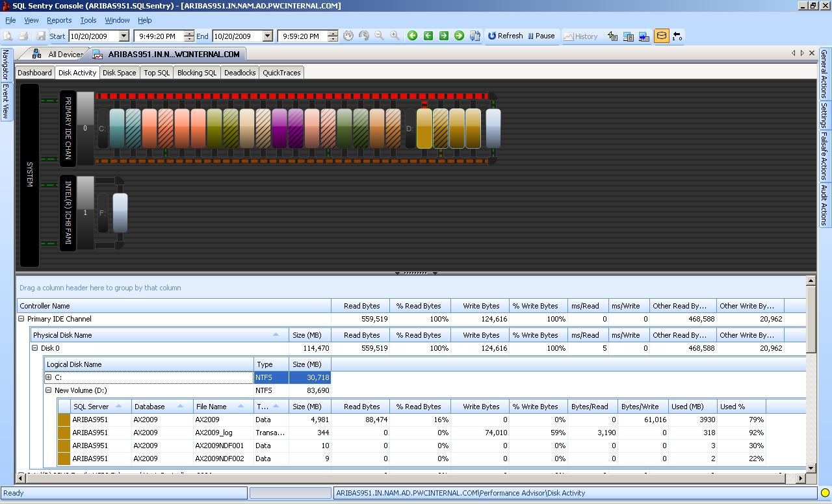Click the first icon right of History

pyautogui.click(x=612, y=36)
